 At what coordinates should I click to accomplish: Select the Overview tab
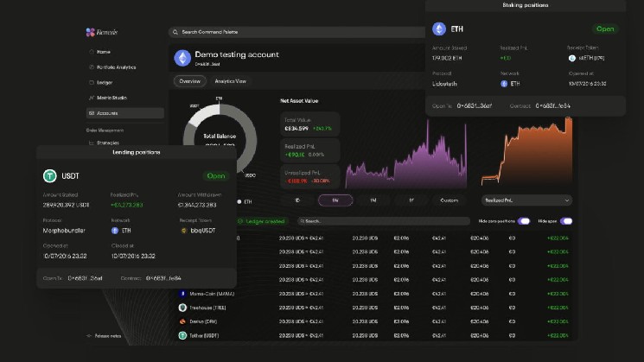tap(190, 81)
